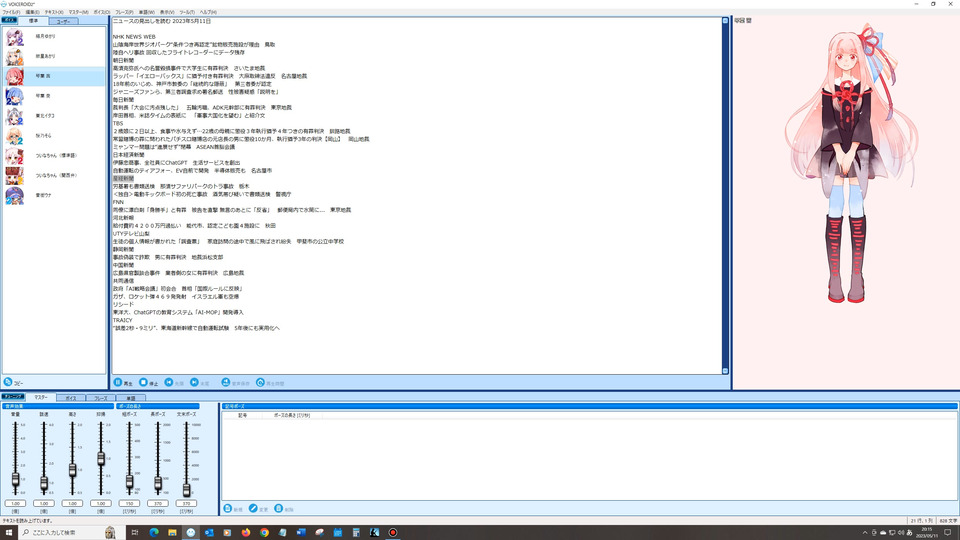This screenshot has height=540, width=960.
Task: Switch to the フレーズ tuning tab
Action: 100,398
